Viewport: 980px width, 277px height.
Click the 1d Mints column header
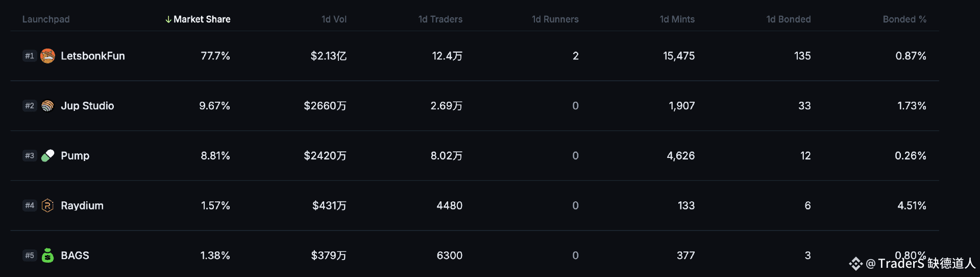coord(677,19)
